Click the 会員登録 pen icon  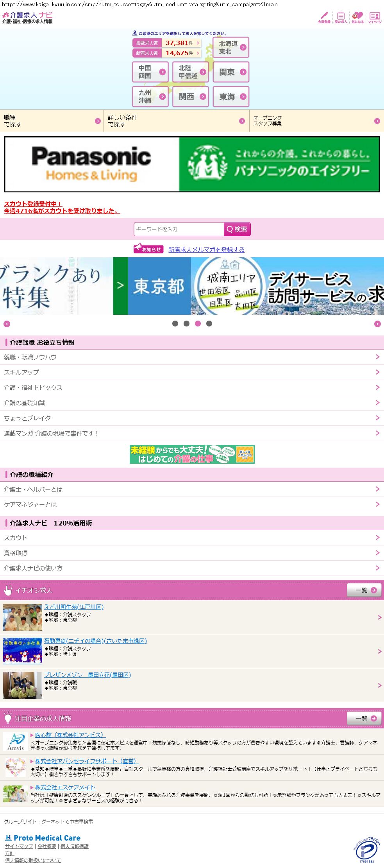324,17
